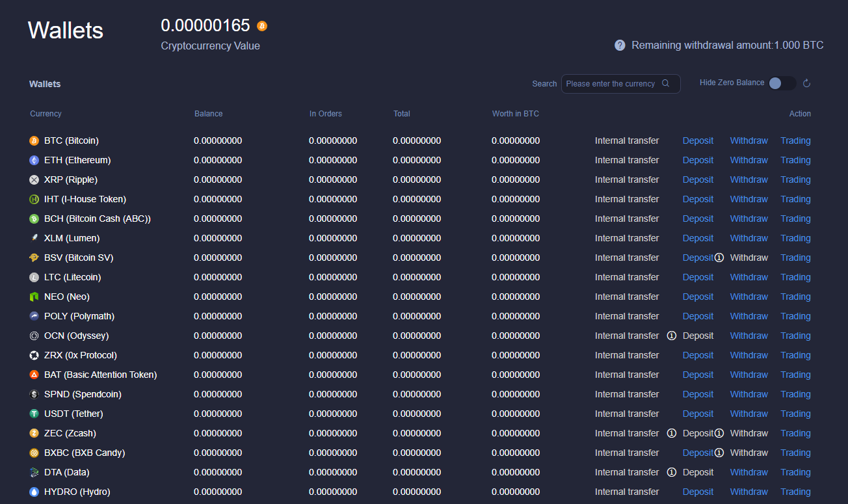Image resolution: width=848 pixels, height=504 pixels.
Task: Click the info icon beside BXBC Withdraw
Action: pos(719,453)
